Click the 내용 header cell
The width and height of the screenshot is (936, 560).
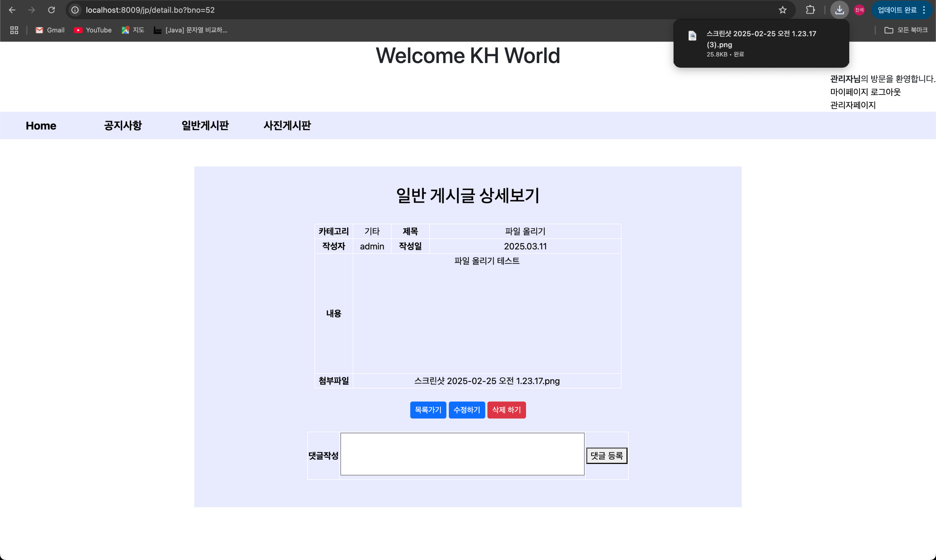(334, 314)
